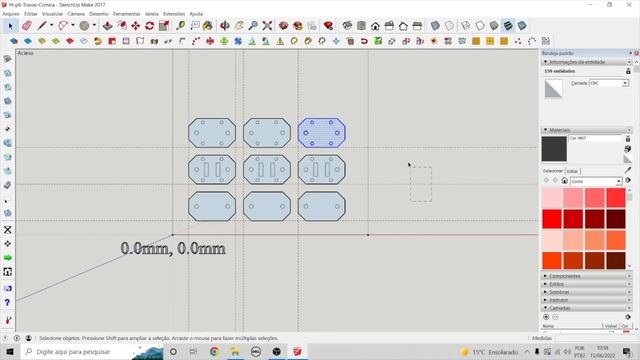Activate the Move tool

pyautogui.click(x=136, y=26)
